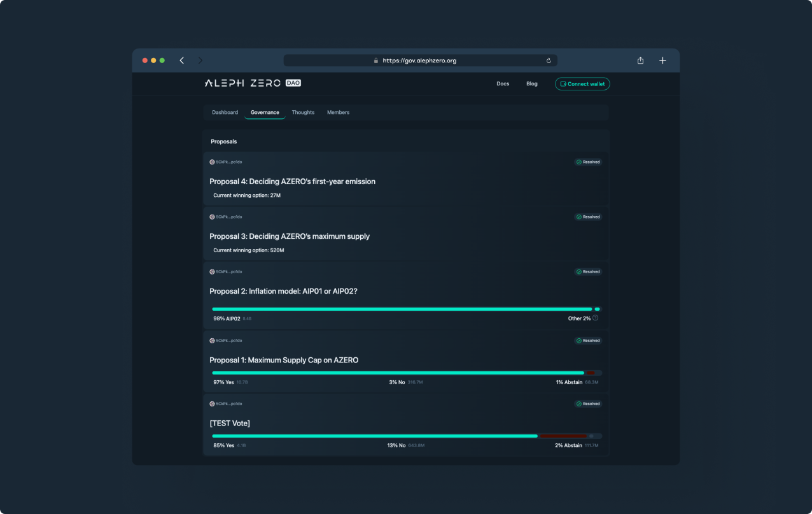Switch to the Dashboard tab
The width and height of the screenshot is (812, 514).
coord(225,112)
